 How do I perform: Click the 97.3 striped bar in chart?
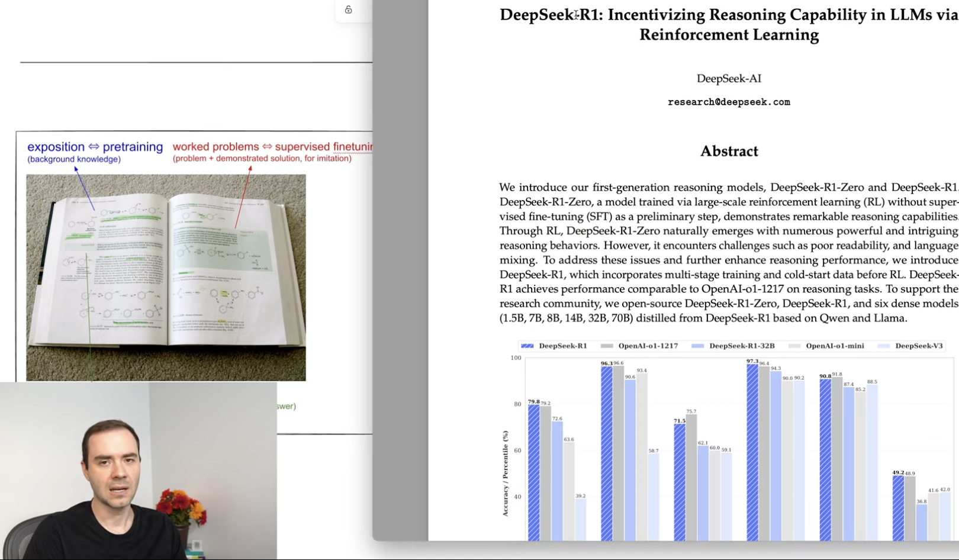pos(752,452)
